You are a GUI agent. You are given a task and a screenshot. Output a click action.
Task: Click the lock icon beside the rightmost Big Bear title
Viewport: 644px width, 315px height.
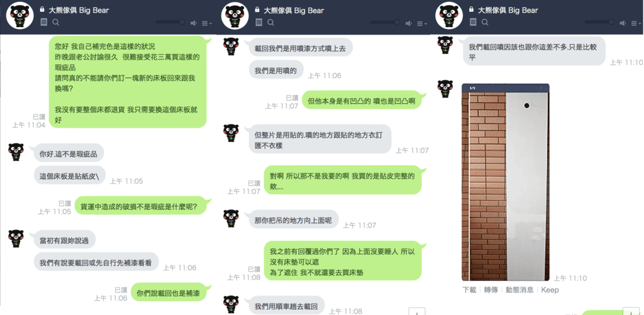471,9
